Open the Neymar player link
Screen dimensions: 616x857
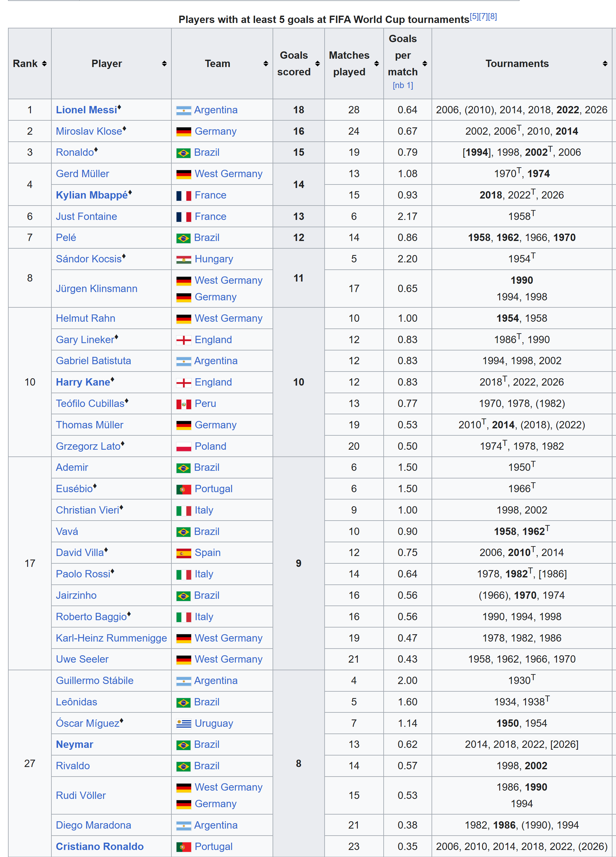coord(74,744)
